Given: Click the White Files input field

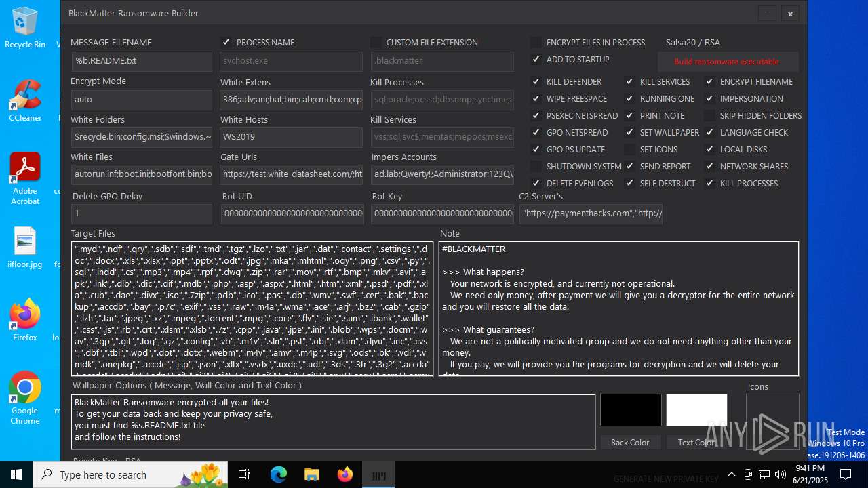Looking at the screenshot, I should (142, 174).
